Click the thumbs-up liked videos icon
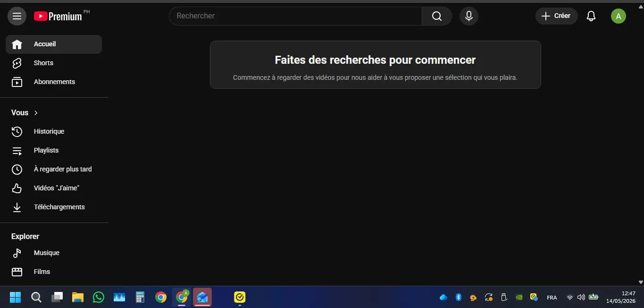This screenshot has height=308, width=644. (17, 188)
